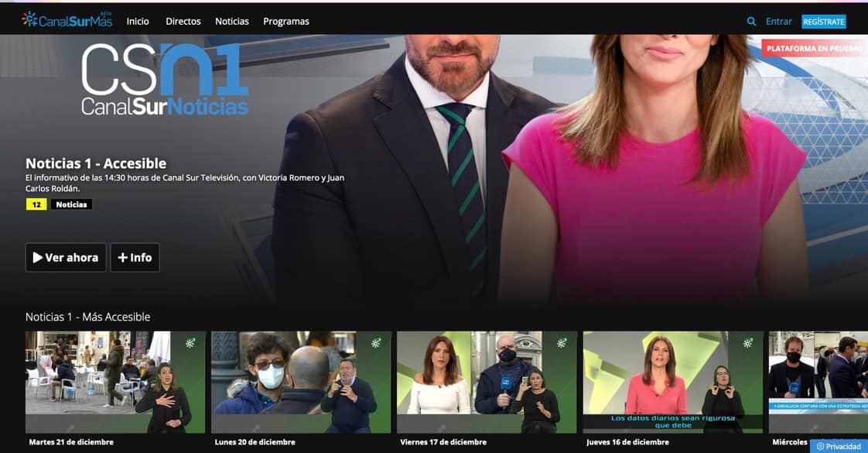Open the Martes 21 de diciembre thumbnail

pos(115,382)
